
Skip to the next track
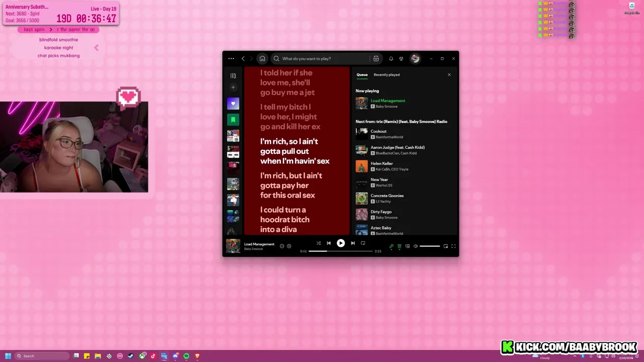(353, 243)
